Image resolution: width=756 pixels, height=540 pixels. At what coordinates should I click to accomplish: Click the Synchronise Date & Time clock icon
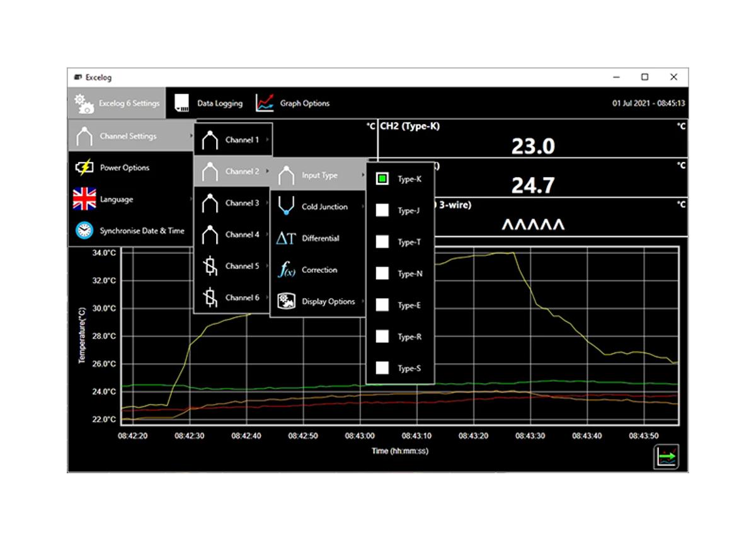84,231
